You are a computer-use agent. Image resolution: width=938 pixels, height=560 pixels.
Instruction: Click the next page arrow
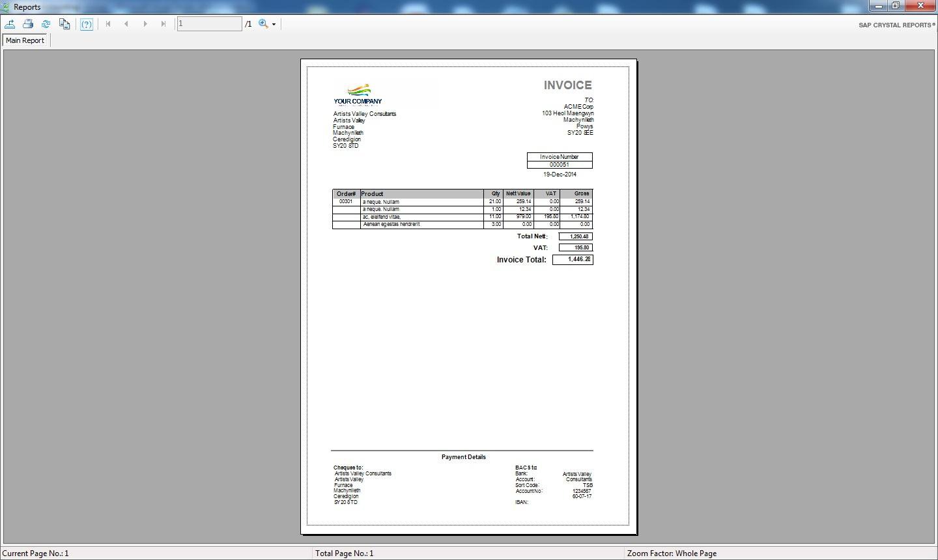pos(145,24)
